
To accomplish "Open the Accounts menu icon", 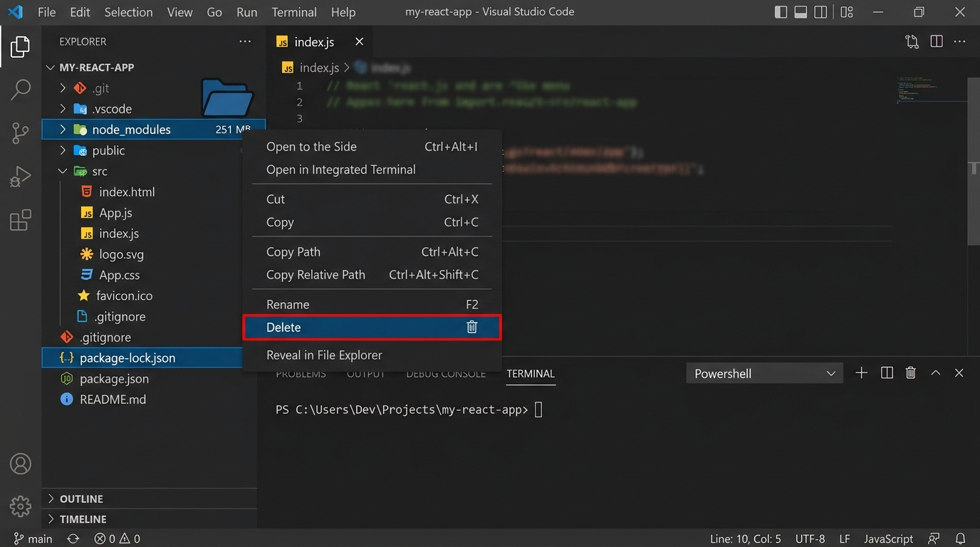I will pos(21,464).
